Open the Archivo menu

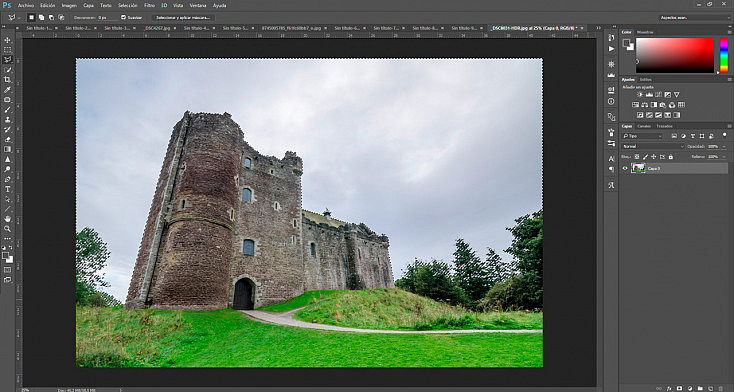[x=26, y=6]
